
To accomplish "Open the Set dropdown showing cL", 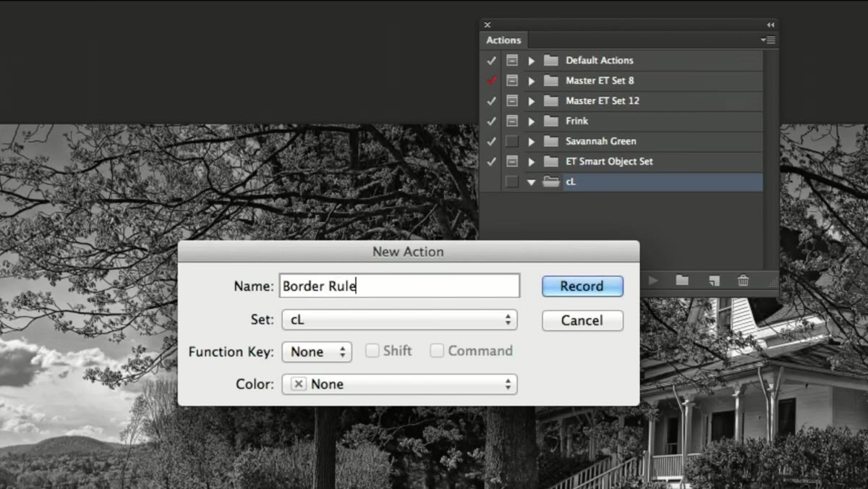I will coord(399,320).
